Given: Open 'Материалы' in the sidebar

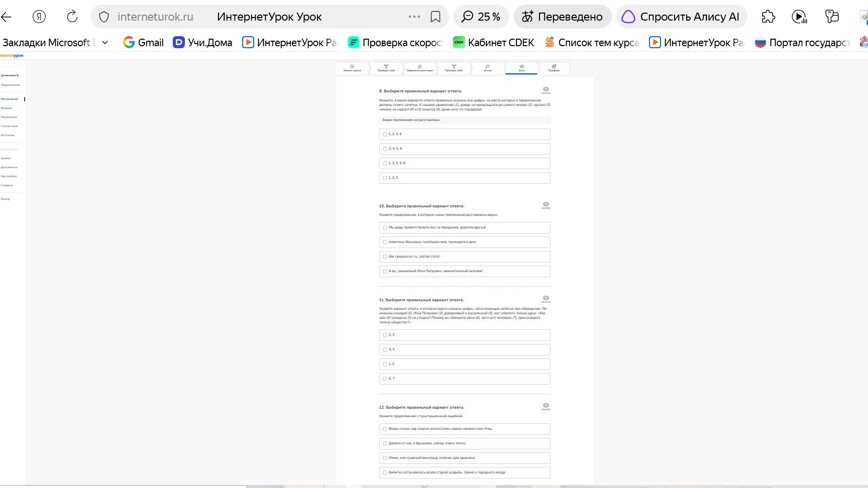Looking at the screenshot, I should [9, 117].
